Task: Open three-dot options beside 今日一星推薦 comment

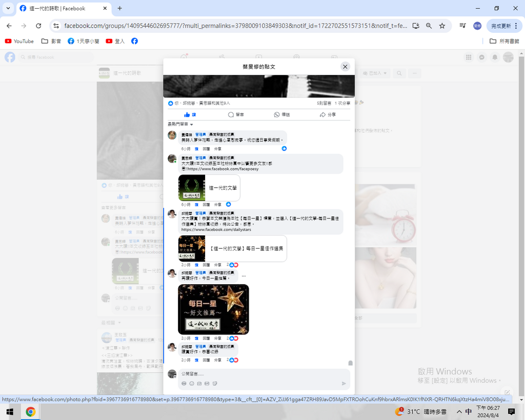Action: (x=244, y=276)
